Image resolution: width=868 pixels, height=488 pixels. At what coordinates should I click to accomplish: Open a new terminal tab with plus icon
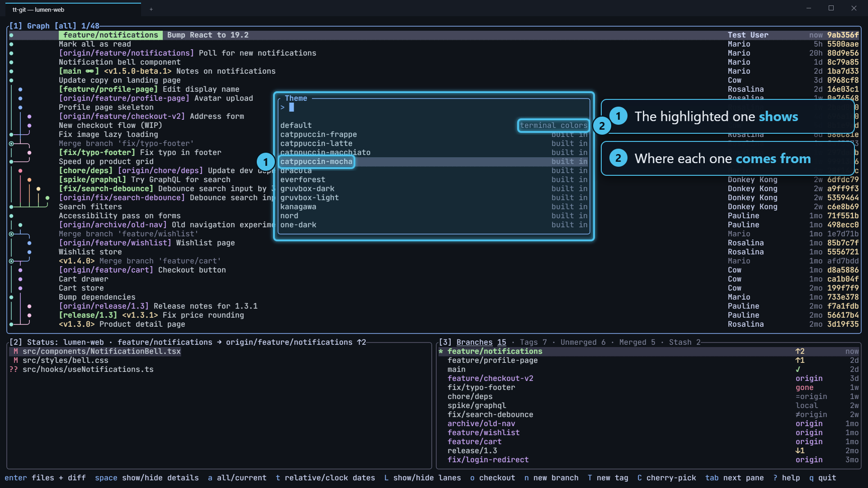[151, 9]
